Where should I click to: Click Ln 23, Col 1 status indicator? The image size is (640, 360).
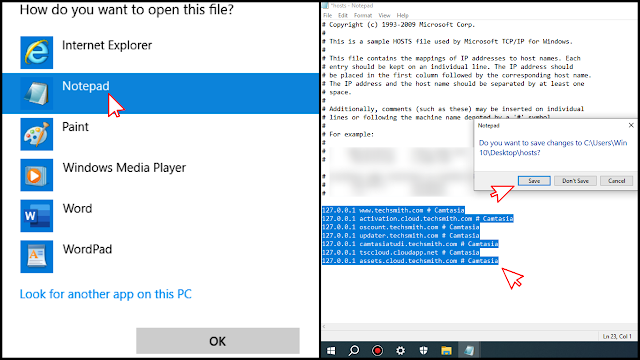(617, 336)
